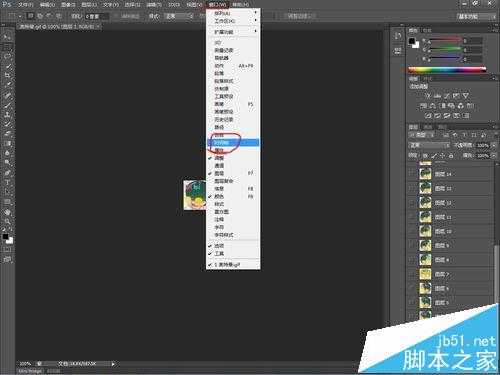Choose 时间轴 Timeline from the Window menu
Screen dimensions: 500x375
(x=233, y=143)
